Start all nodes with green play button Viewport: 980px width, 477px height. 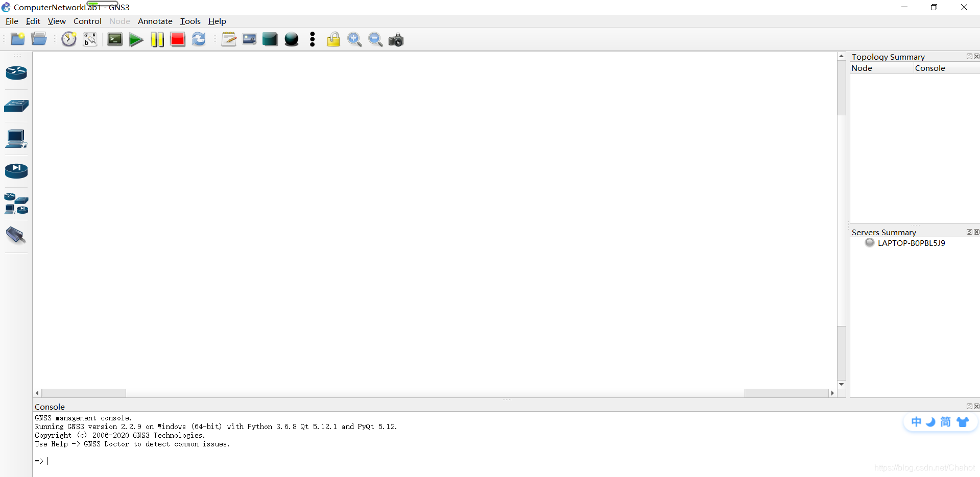pos(136,40)
